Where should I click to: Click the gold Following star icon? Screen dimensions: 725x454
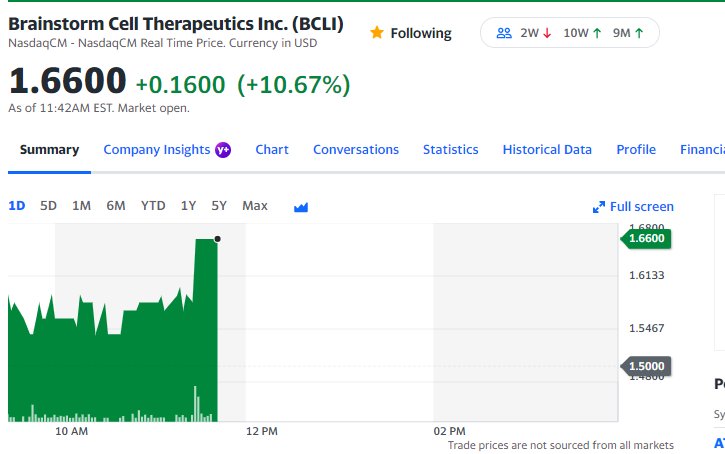click(377, 32)
